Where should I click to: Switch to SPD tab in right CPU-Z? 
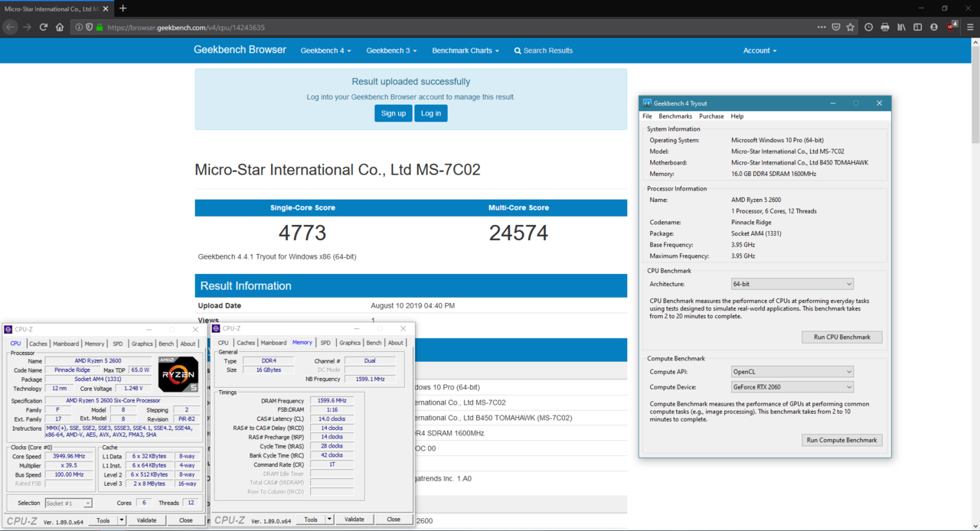point(325,343)
